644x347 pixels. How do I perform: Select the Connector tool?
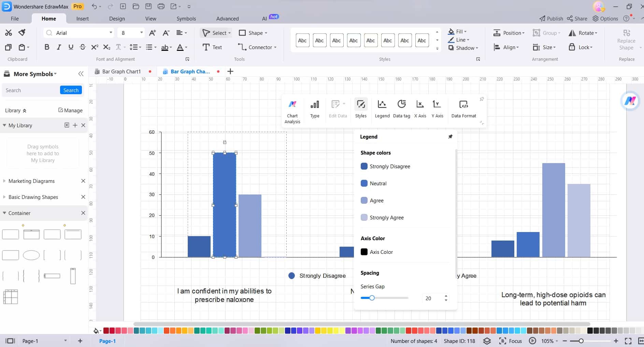click(256, 47)
